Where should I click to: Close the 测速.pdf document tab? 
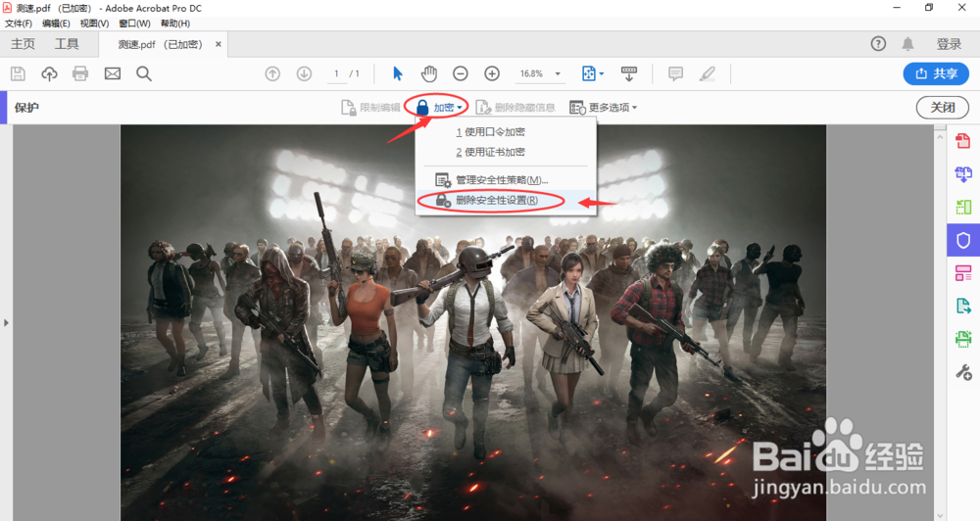coord(219,44)
